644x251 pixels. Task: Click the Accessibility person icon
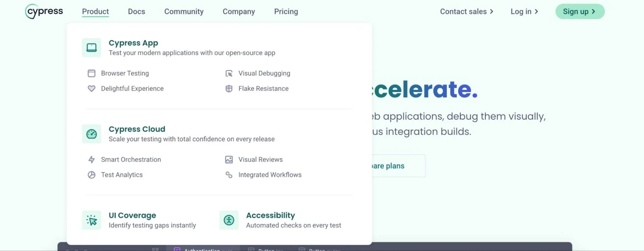pos(229,220)
